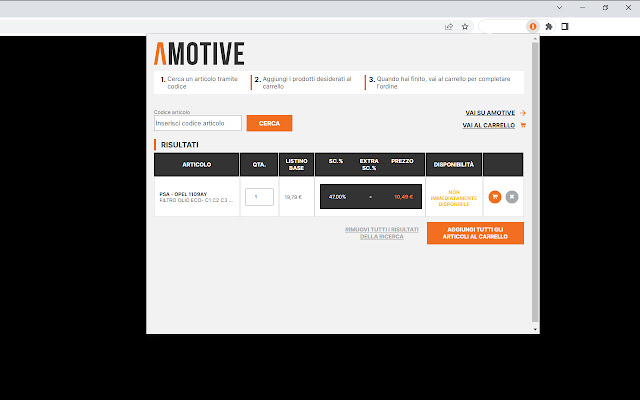Image resolution: width=640 pixels, height=400 pixels.
Task: Bookmark this page with the star icon
Action: click(x=465, y=27)
